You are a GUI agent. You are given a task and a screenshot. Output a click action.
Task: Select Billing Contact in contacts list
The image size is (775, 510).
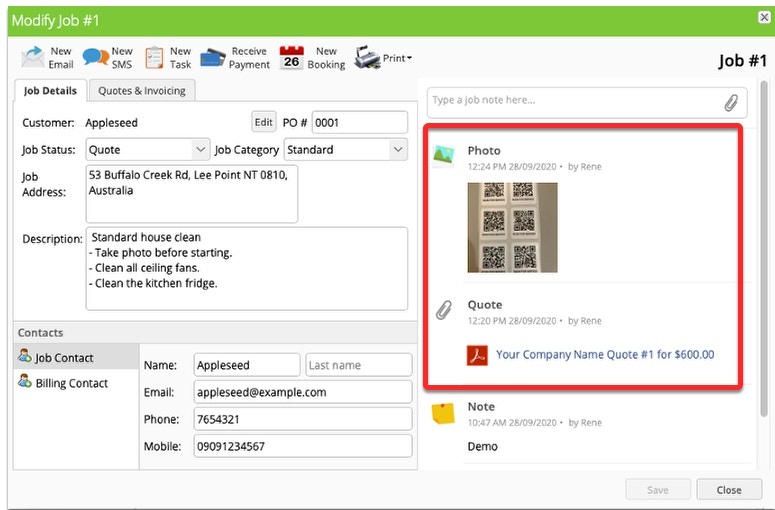click(76, 383)
